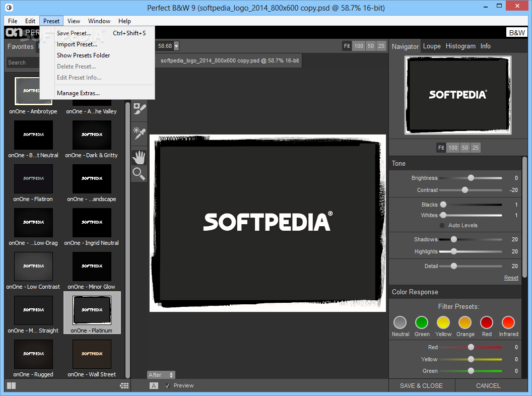Image resolution: width=532 pixels, height=396 pixels.
Task: Click the Brightness slider handle
Action: click(471, 178)
